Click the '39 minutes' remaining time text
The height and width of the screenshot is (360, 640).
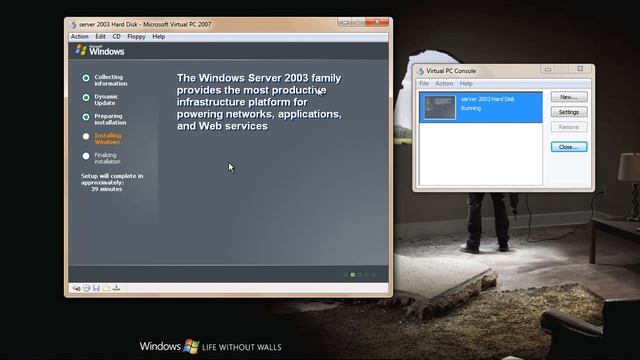[107, 189]
